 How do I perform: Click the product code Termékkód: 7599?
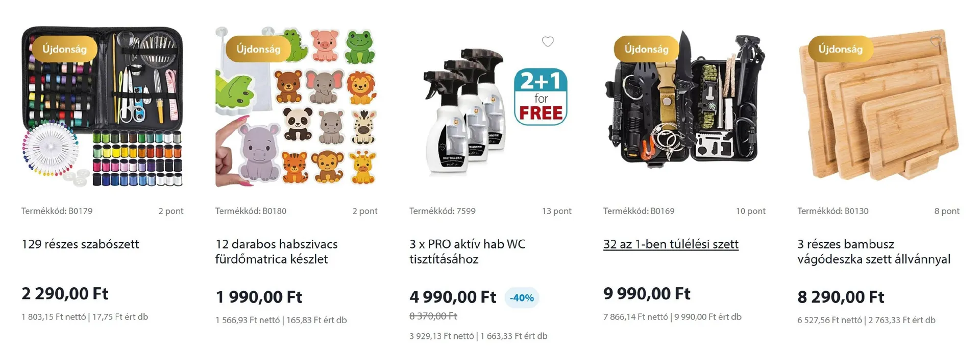pos(443,211)
